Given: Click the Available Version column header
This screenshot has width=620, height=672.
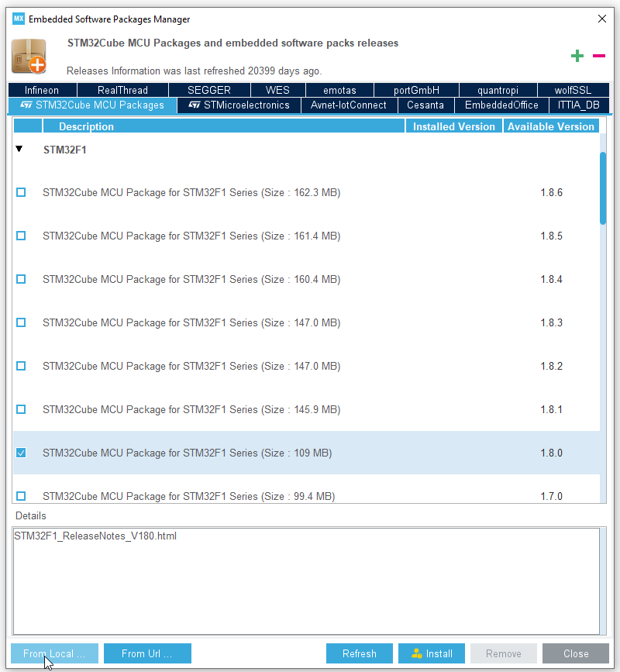Looking at the screenshot, I should point(551,126).
